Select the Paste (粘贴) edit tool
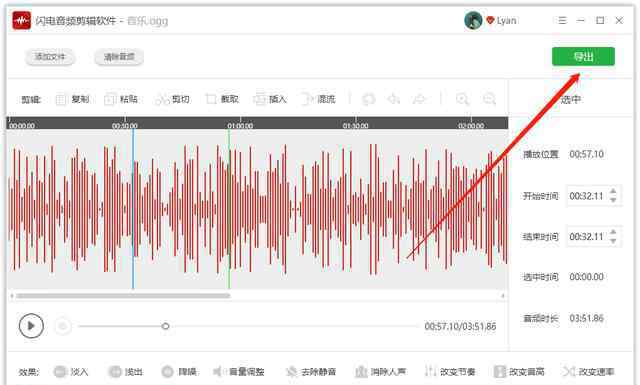The image size is (640, 385). pyautogui.click(x=121, y=99)
